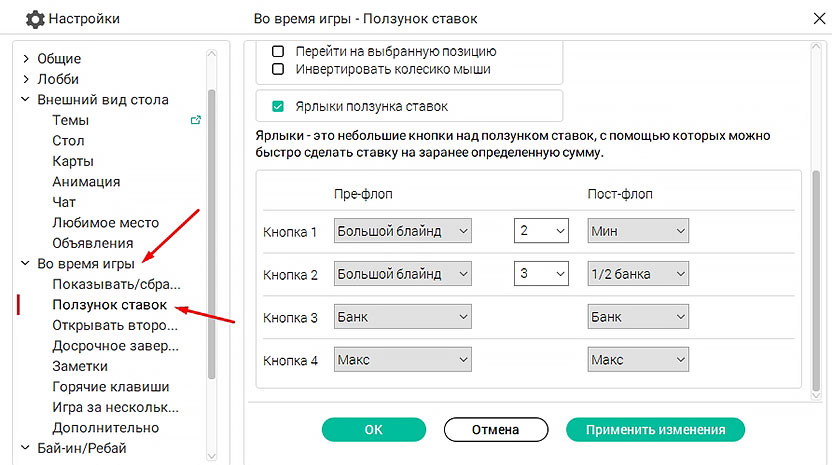Open Кнопка 2 post-flop 1/2 банка dropdown
832x465 pixels.
pos(638,274)
